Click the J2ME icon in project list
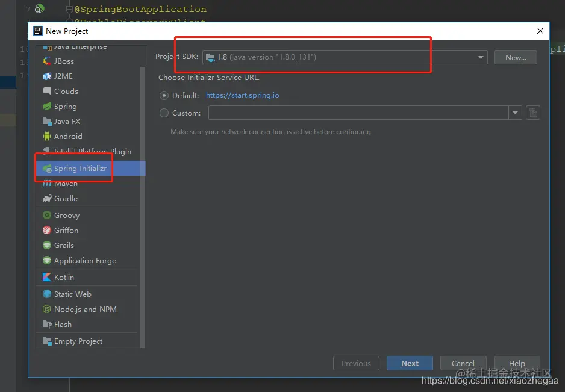Image resolution: width=565 pixels, height=392 pixels. click(x=47, y=76)
